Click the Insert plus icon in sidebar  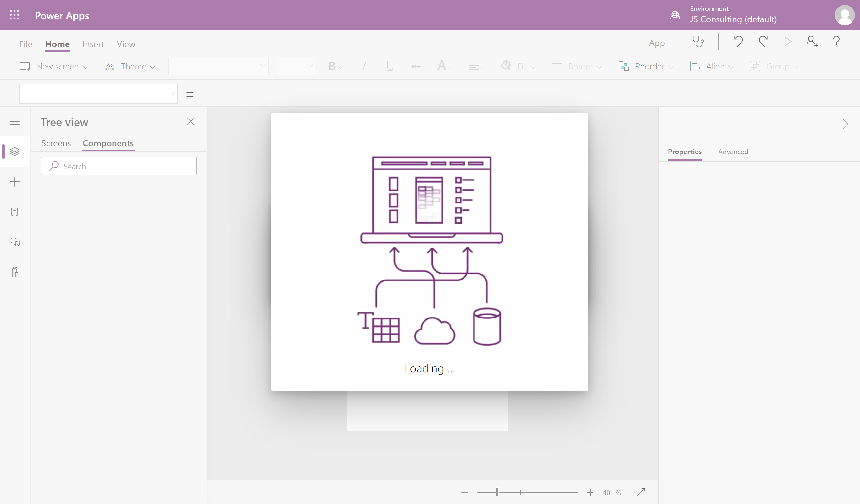click(15, 182)
